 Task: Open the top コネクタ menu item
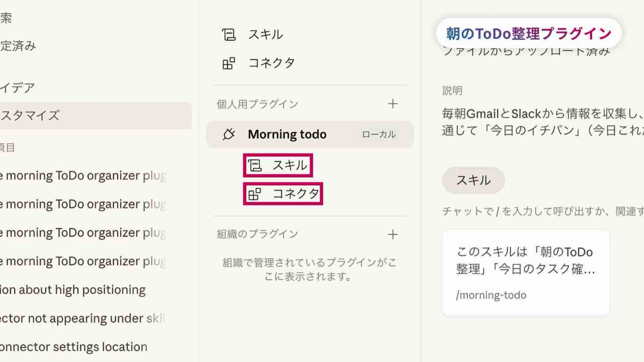coord(272,63)
